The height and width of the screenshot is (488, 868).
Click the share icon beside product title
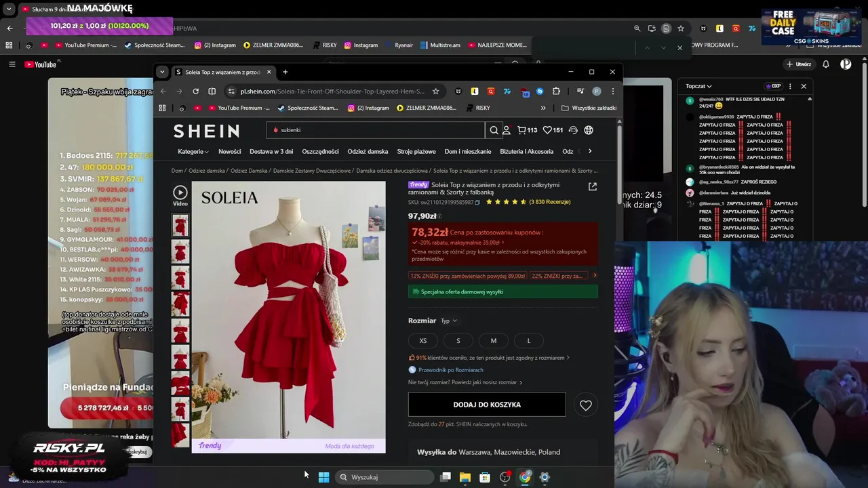tap(592, 186)
